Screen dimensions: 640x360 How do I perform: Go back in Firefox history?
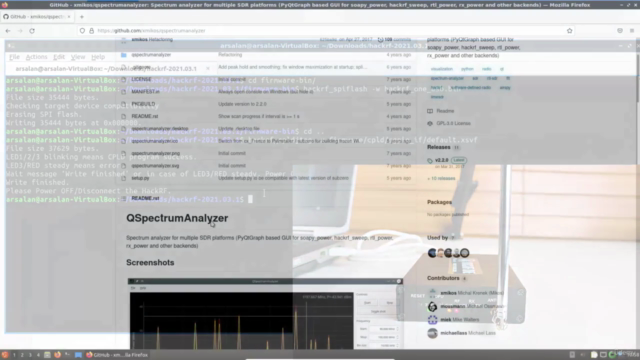(8, 31)
